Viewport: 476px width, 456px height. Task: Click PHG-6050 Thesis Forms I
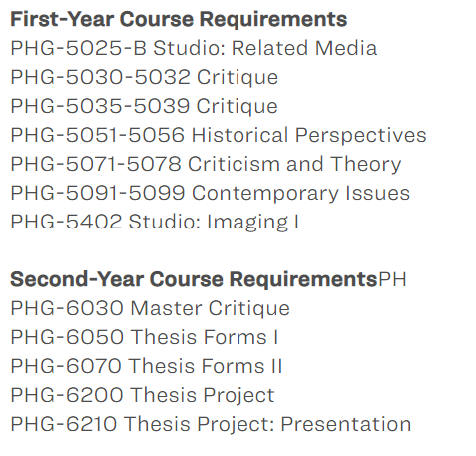[x=145, y=337]
